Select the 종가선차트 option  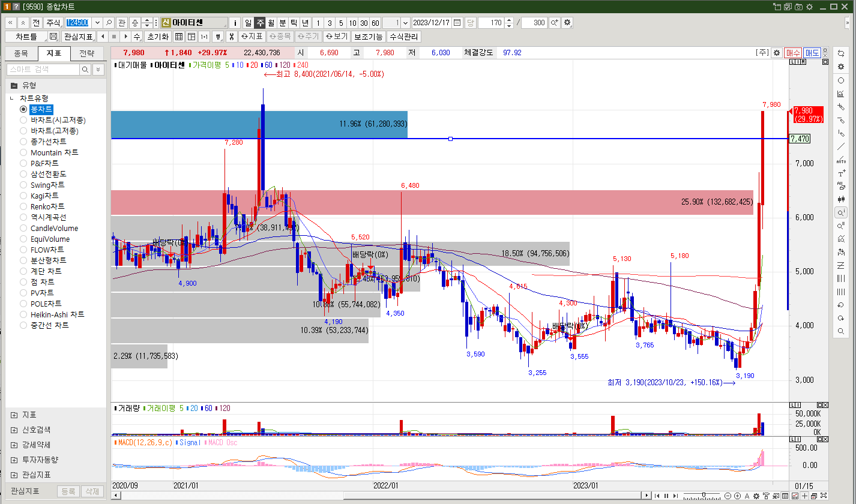point(43,142)
